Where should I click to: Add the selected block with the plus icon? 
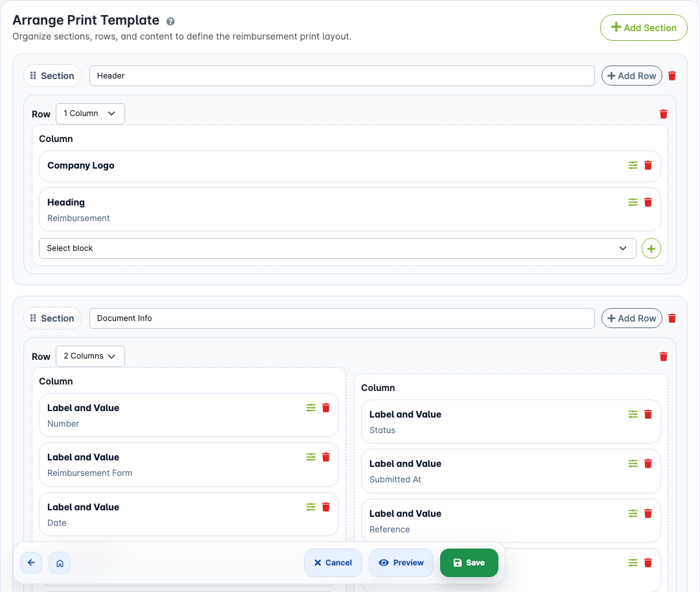(x=651, y=248)
